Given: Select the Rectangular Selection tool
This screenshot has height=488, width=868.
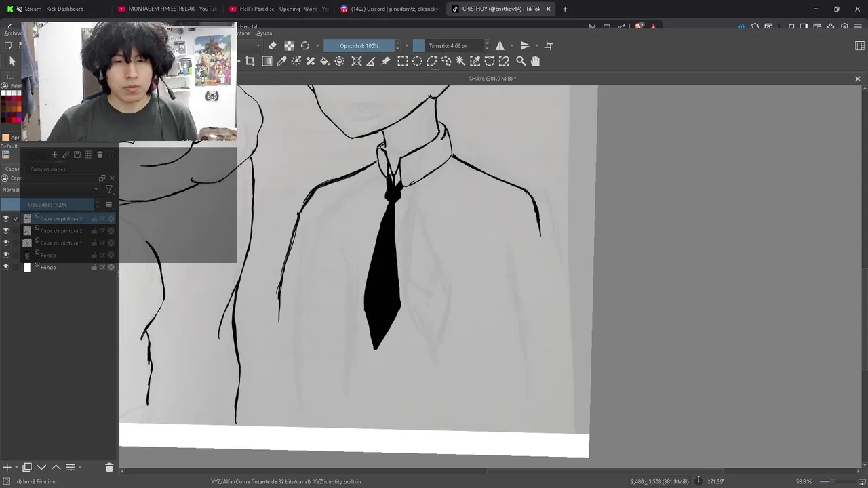Looking at the screenshot, I should pos(402,61).
